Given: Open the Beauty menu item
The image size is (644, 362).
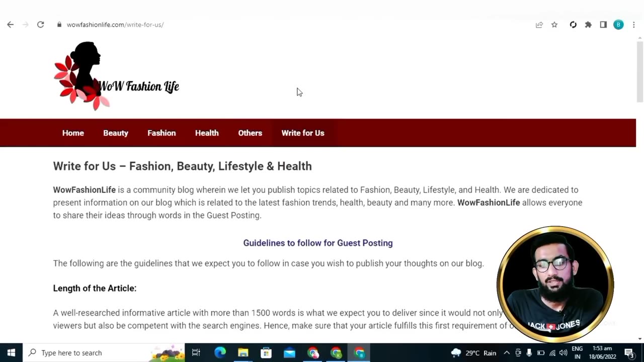Looking at the screenshot, I should click(116, 133).
